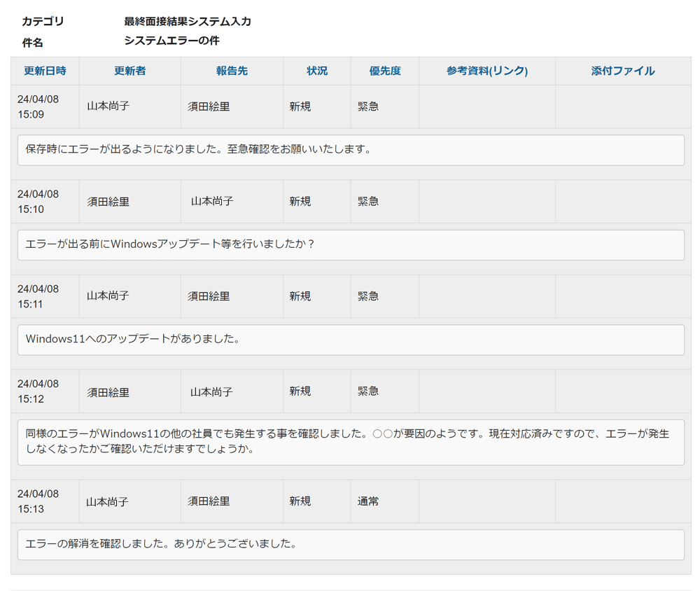
Task: Click the 件名 label
Action: tap(32, 43)
